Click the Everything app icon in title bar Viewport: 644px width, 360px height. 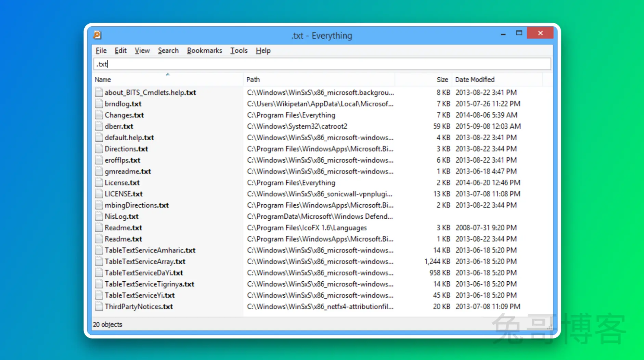tap(97, 35)
